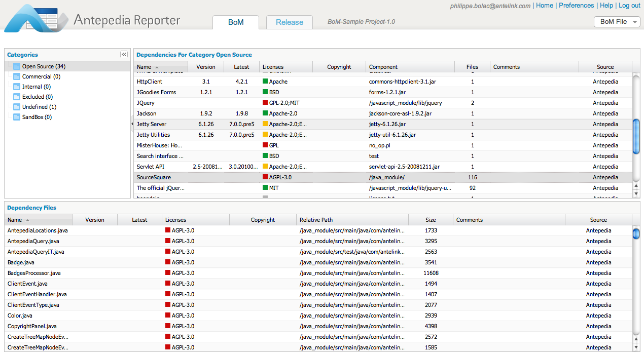Click the SandBox category icon
Image resolution: width=644 pixels, height=355 pixels.
[17, 117]
